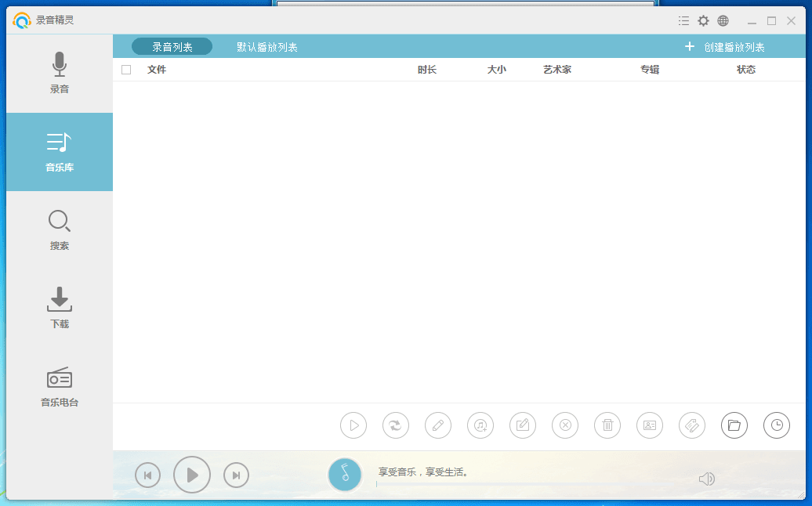The width and height of the screenshot is (812, 506).
Task: Skip to next track
Action: [x=236, y=475]
